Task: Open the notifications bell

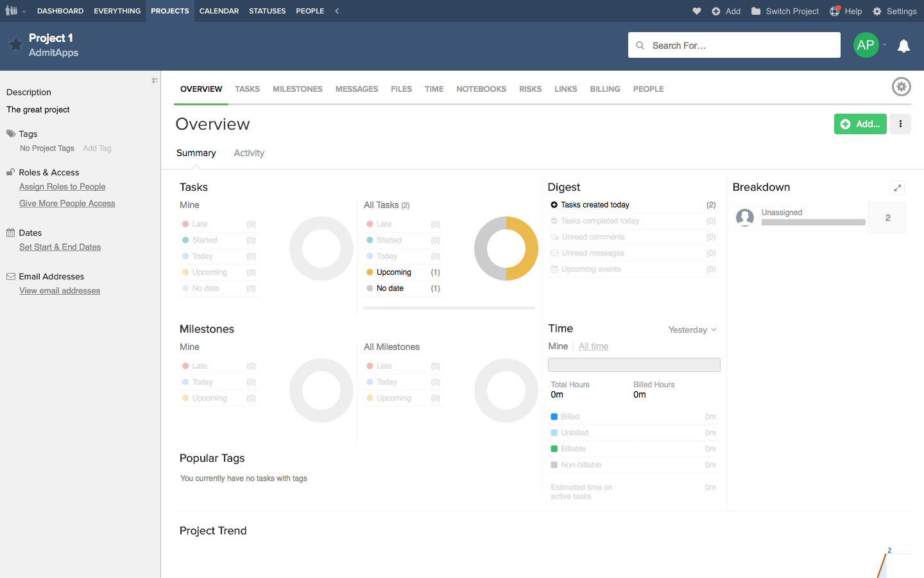Action: pos(903,46)
